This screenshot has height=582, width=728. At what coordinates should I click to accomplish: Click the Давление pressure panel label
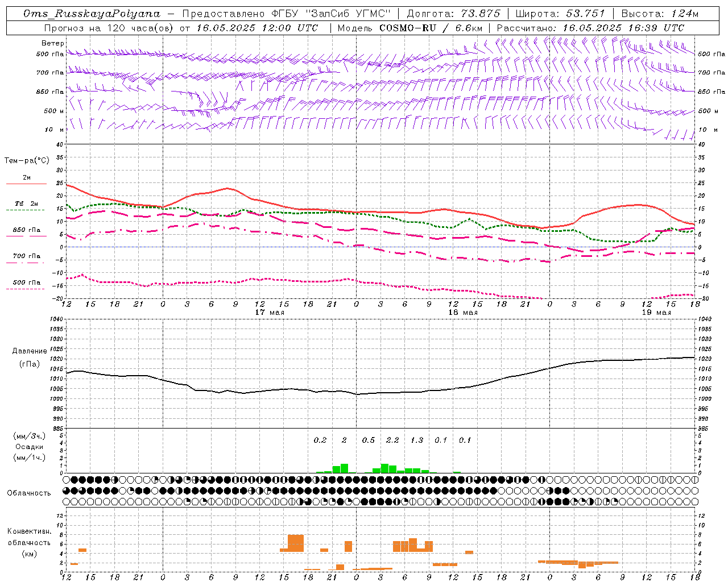click(30, 351)
